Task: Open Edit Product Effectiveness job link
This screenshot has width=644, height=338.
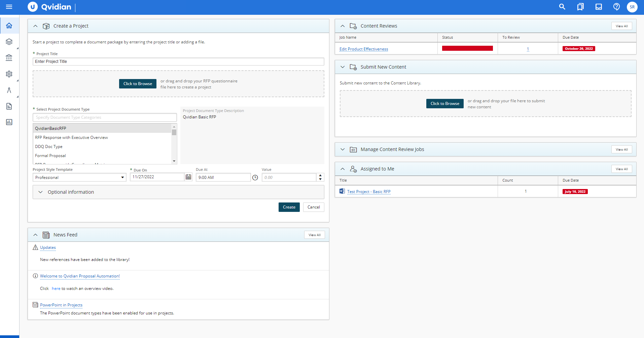Action: 364,49
